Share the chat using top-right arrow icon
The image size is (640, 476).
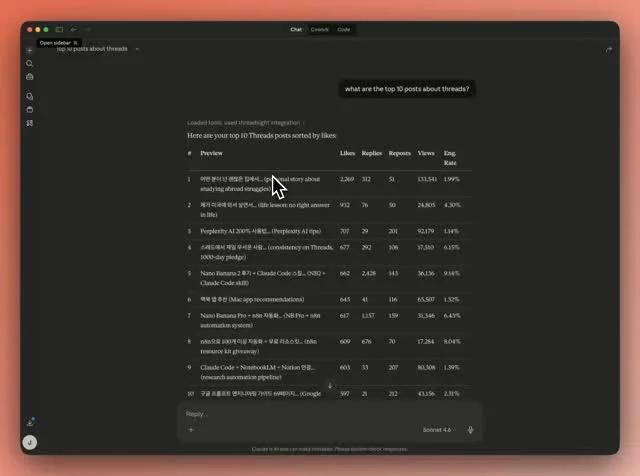click(609, 50)
